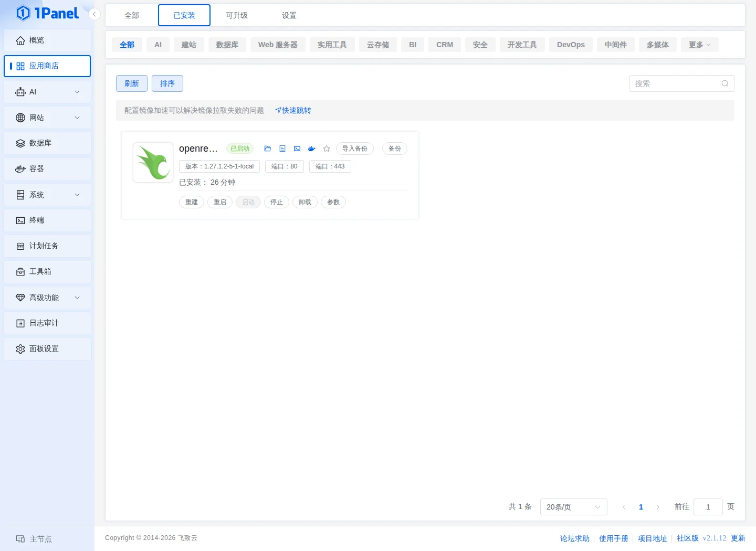Open the OpenResty Docker container icon
The width and height of the screenshot is (756, 551).
tap(312, 149)
